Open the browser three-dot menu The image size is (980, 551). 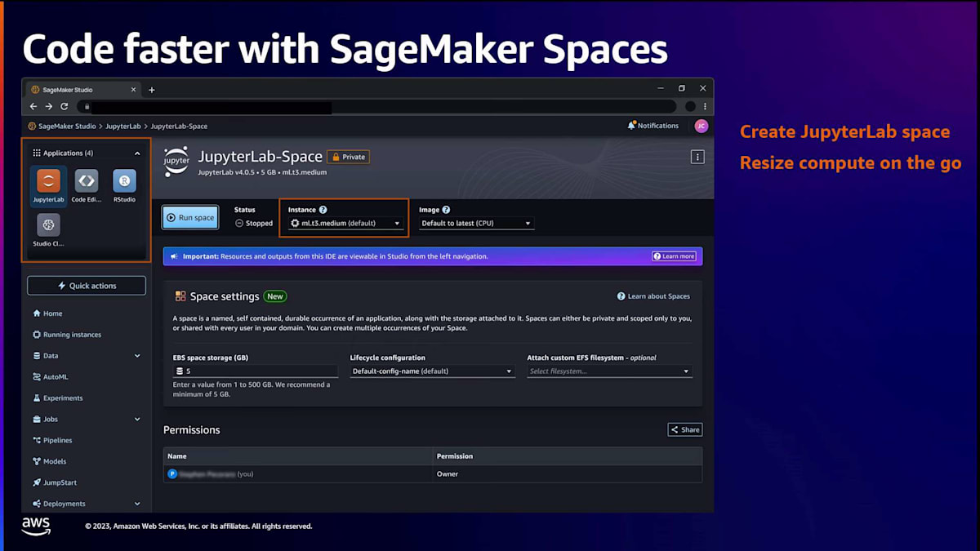706,106
